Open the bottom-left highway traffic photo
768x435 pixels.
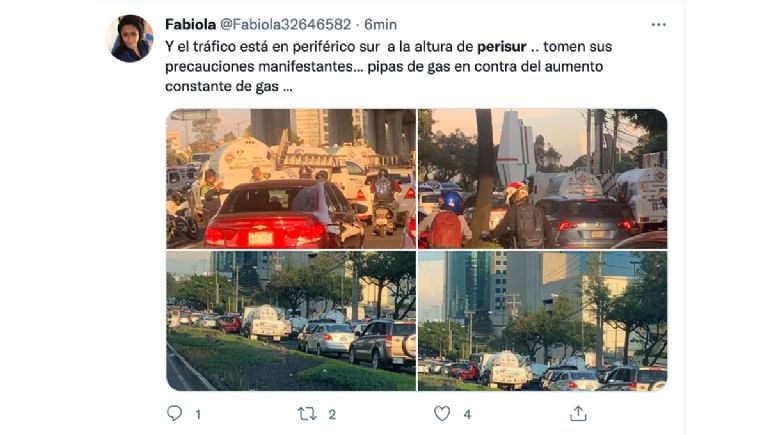tap(291, 321)
